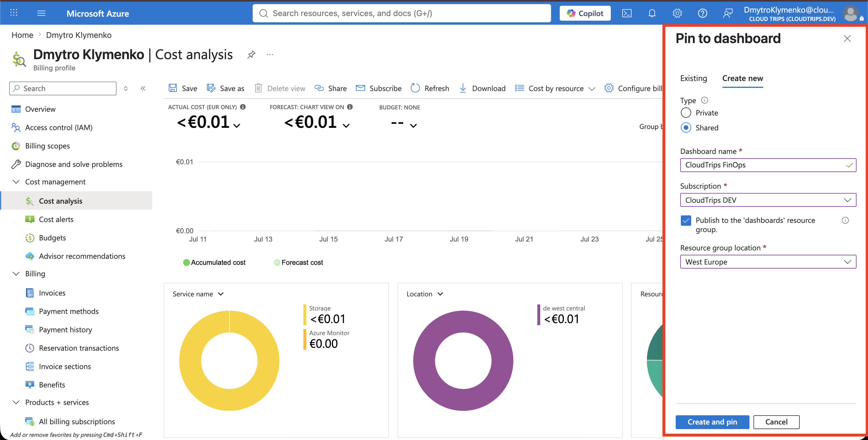Click Home breadcrumb link

[22, 35]
